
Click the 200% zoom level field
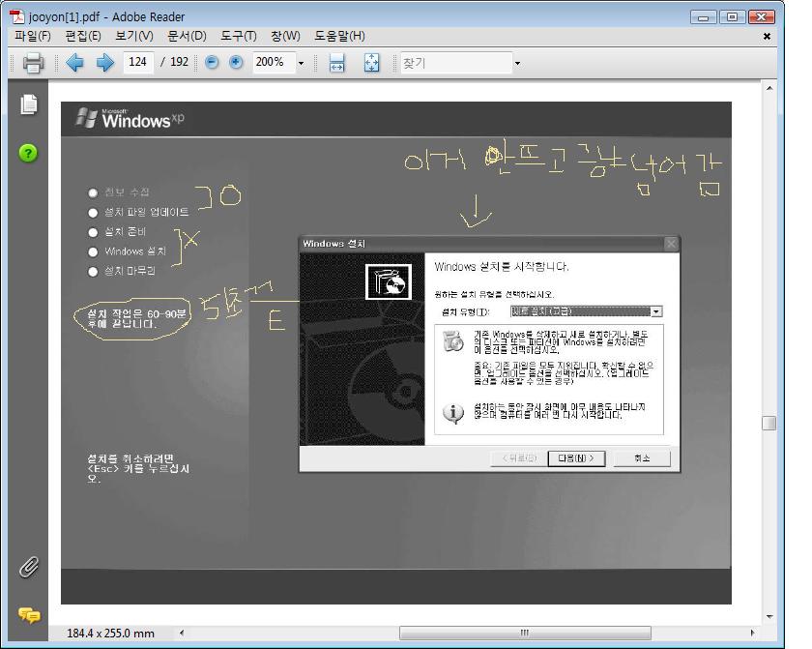point(274,62)
